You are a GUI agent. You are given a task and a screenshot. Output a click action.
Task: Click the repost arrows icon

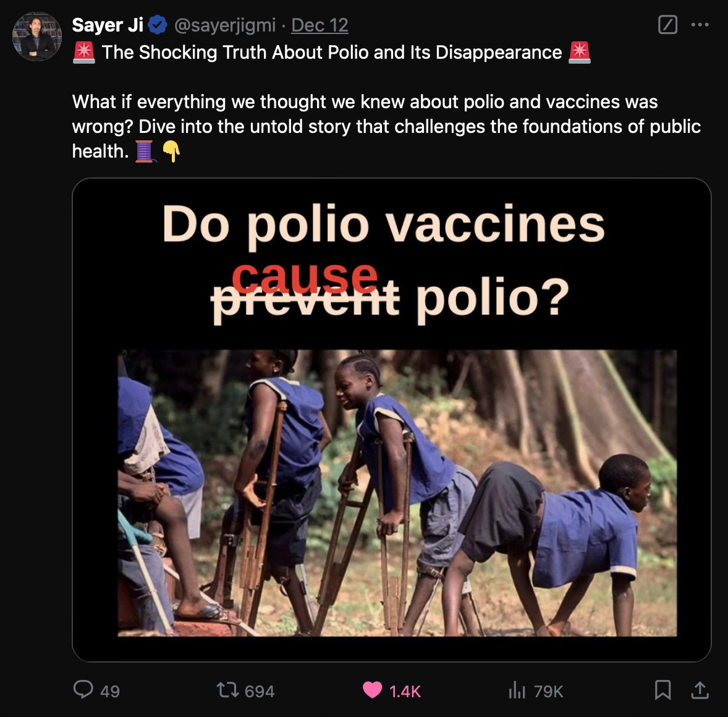(228, 690)
